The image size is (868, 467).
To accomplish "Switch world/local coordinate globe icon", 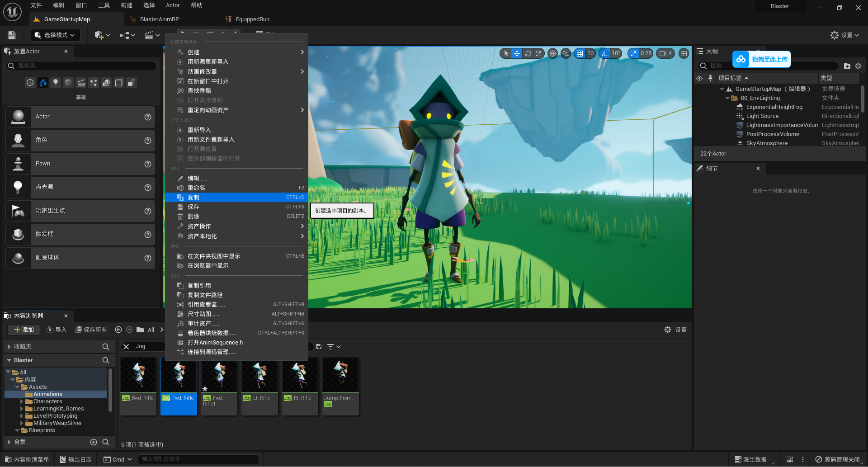I will coord(552,53).
